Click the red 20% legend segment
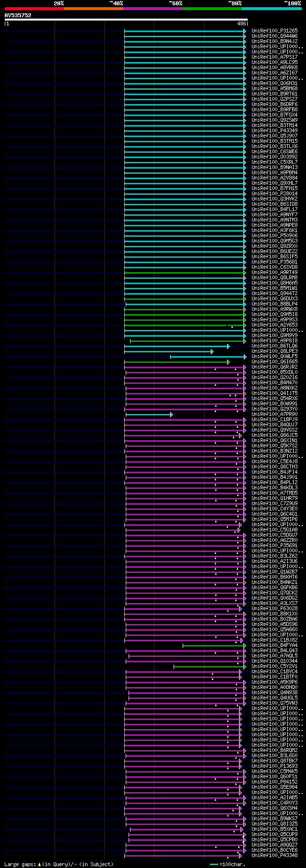Screen dimensions: 306x868 (34, 9)
